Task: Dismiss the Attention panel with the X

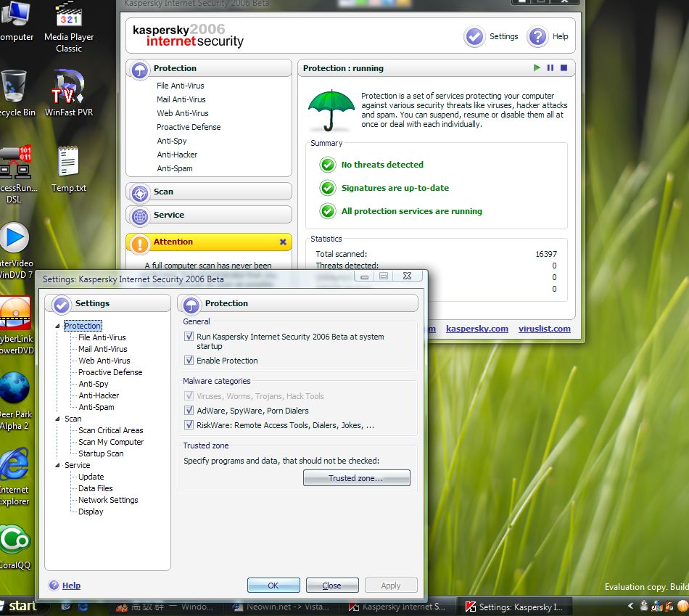Action: tap(283, 242)
